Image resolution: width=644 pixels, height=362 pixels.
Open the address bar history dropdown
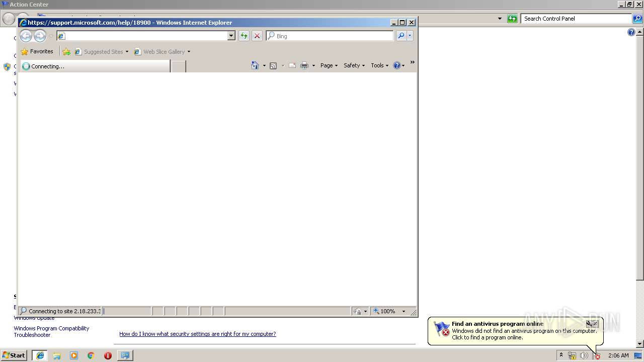point(231,36)
